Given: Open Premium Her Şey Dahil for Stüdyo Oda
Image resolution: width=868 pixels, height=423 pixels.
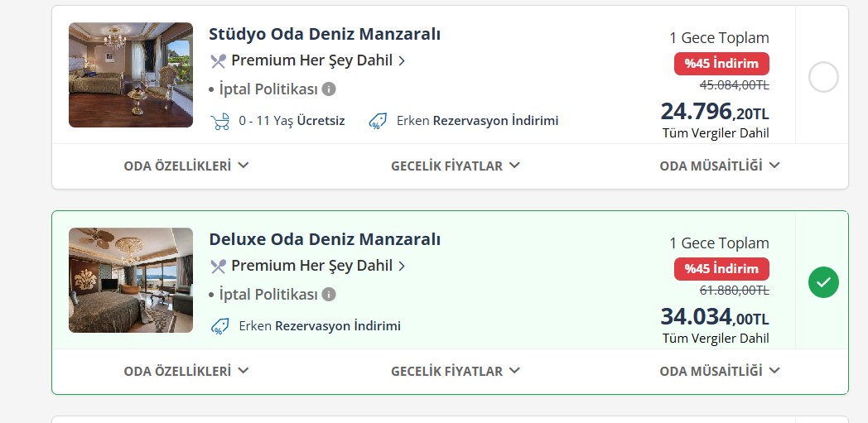Looking at the screenshot, I should pos(311,60).
